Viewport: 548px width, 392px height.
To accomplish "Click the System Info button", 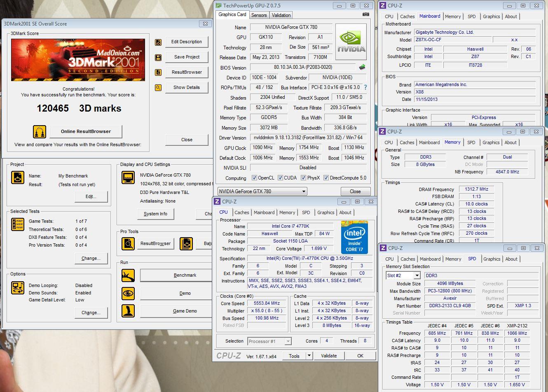I will 155,214.
